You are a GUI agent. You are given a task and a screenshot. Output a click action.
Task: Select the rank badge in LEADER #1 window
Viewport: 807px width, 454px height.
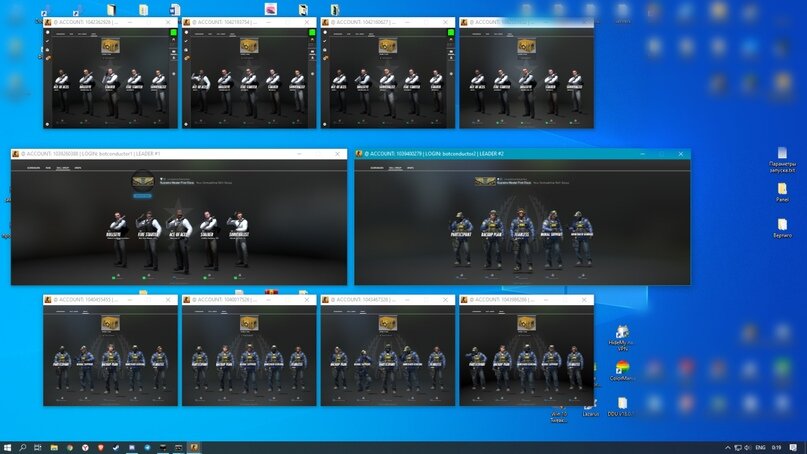tap(143, 181)
